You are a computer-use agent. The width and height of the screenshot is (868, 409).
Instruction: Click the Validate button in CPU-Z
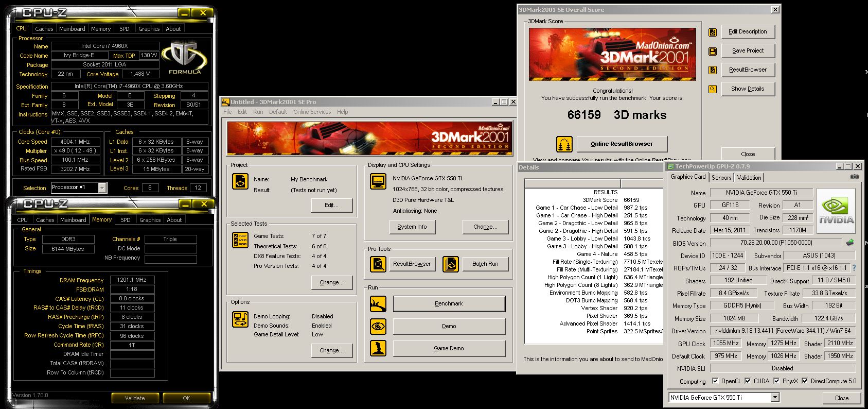click(135, 398)
